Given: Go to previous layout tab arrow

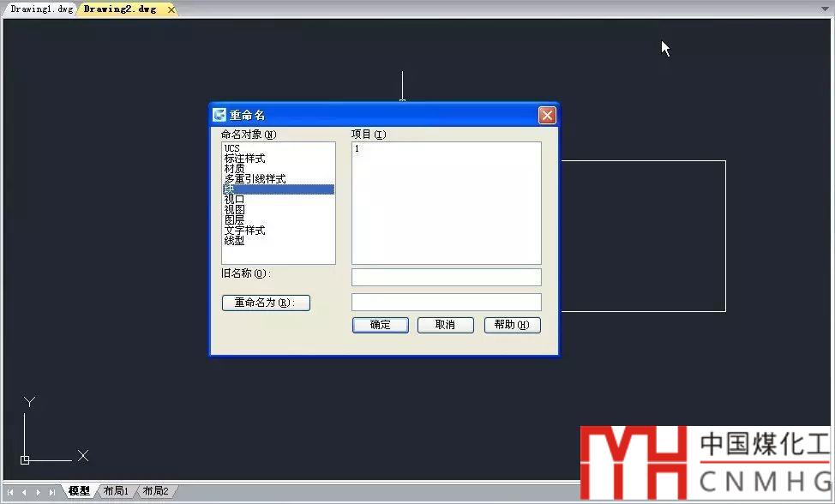Looking at the screenshot, I should point(24,492).
